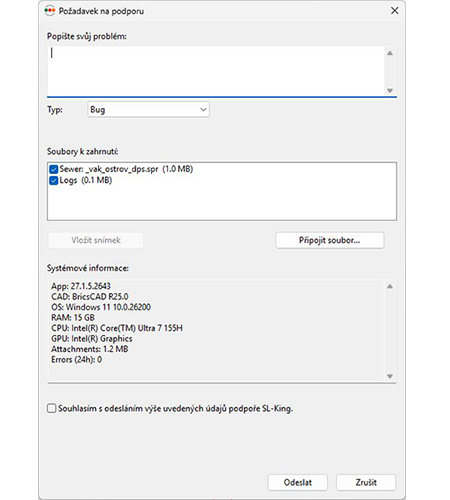The image size is (450, 500).
Task: Uncheck the Sewer _vak_ostrov_dps.spr file checkbox
Action: (53, 169)
